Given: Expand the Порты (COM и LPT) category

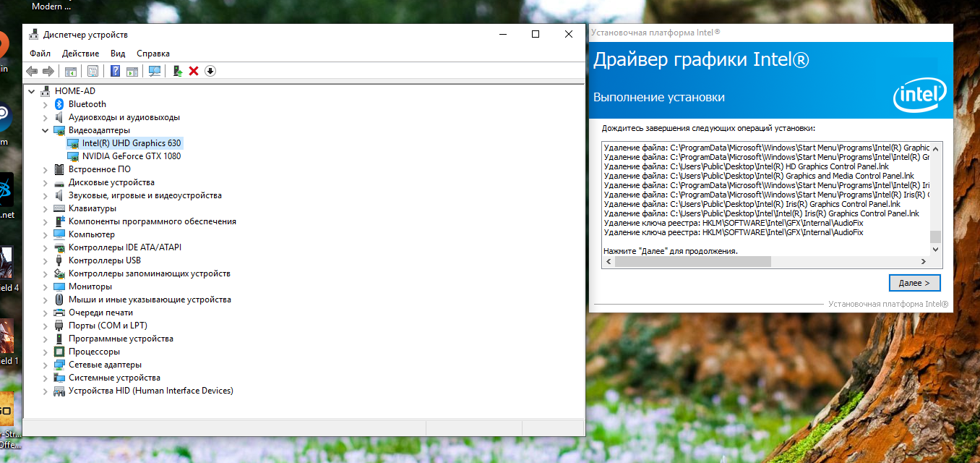Looking at the screenshot, I should point(46,326).
